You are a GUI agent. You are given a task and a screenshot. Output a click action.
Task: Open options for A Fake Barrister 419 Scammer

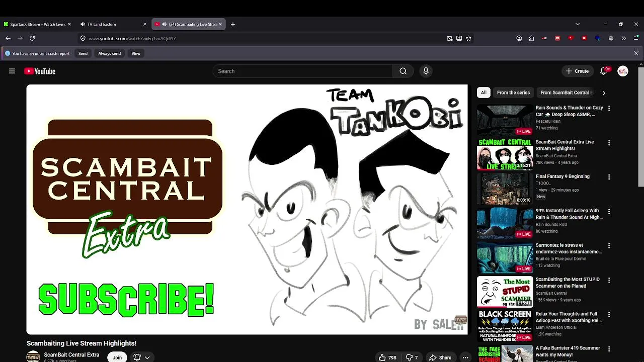[x=609, y=349]
